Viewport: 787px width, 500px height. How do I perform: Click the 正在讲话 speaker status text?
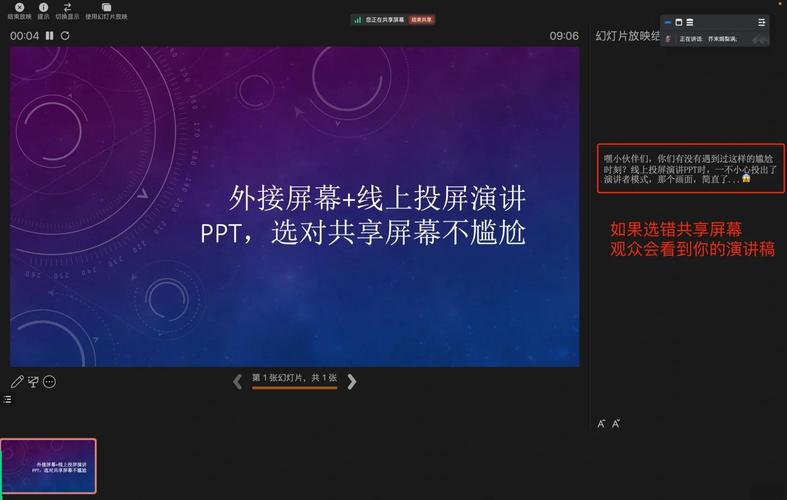tap(691, 39)
